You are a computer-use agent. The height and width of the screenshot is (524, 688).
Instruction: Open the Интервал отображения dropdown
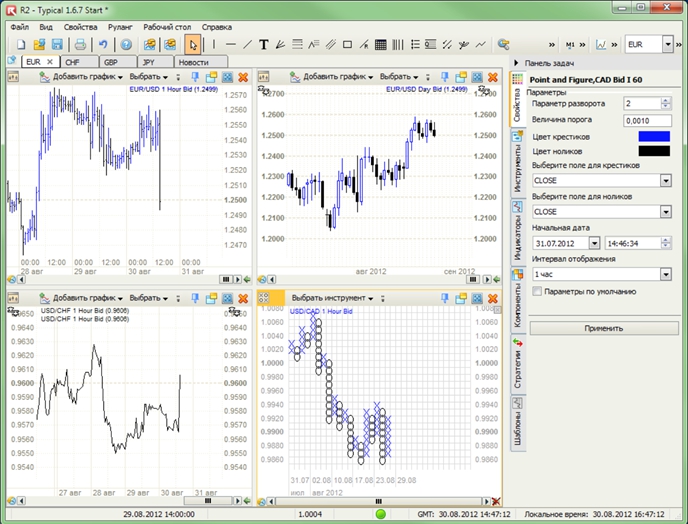tap(665, 273)
